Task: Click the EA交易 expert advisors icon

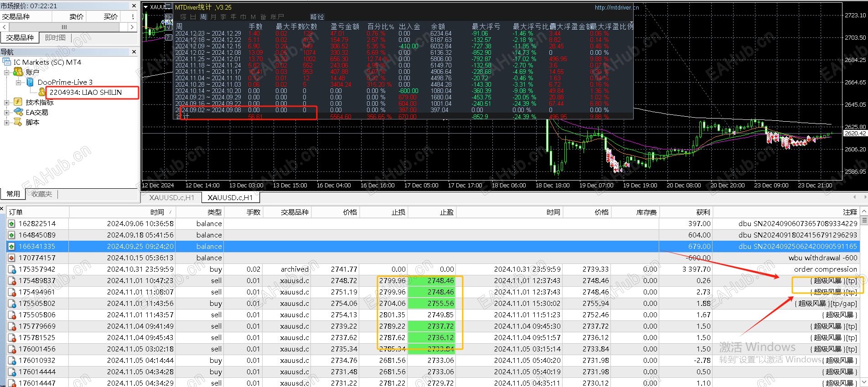Action: point(18,112)
